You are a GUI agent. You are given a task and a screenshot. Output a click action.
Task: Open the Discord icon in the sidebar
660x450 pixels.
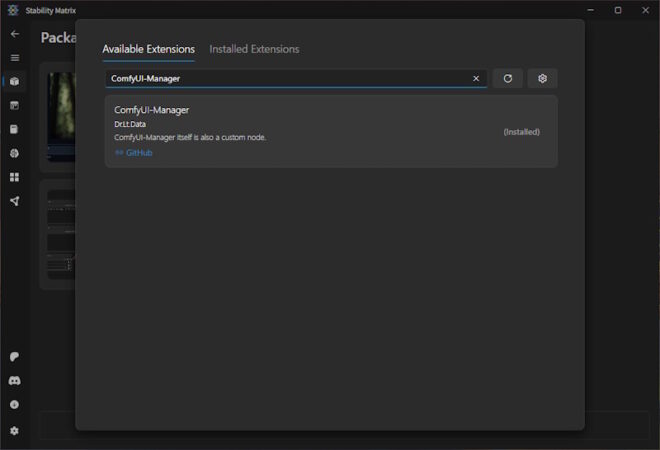coord(14,381)
